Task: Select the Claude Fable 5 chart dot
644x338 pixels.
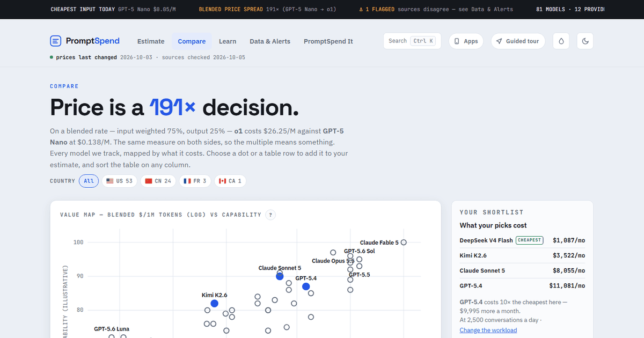Action: [x=404, y=243]
